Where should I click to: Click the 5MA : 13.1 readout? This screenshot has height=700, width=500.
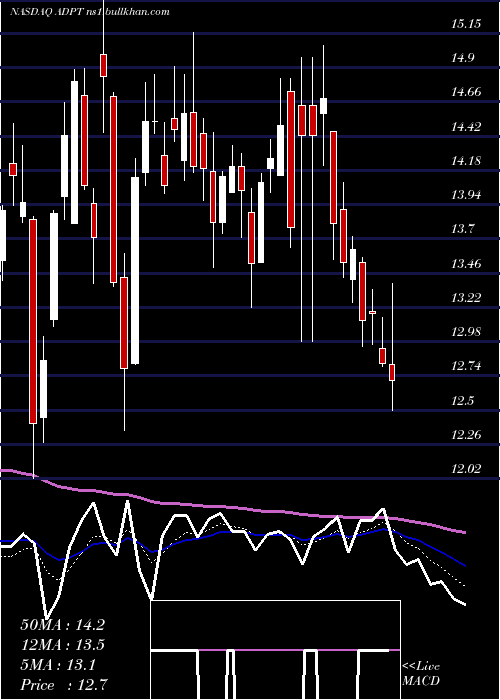coord(58,665)
